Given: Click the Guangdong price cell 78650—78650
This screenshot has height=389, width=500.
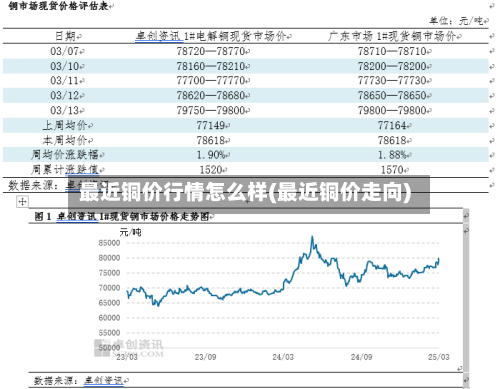Looking at the screenshot, I should pos(392,96).
